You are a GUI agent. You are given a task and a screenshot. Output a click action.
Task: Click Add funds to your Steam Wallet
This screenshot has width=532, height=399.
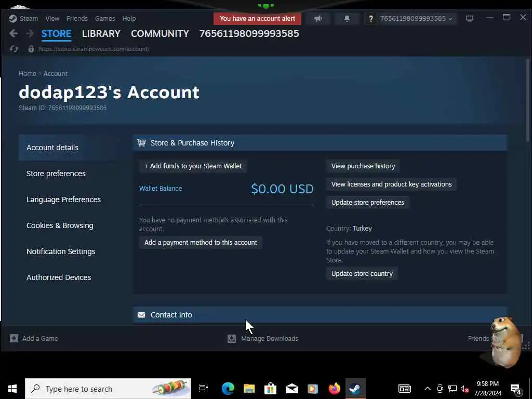click(x=193, y=166)
